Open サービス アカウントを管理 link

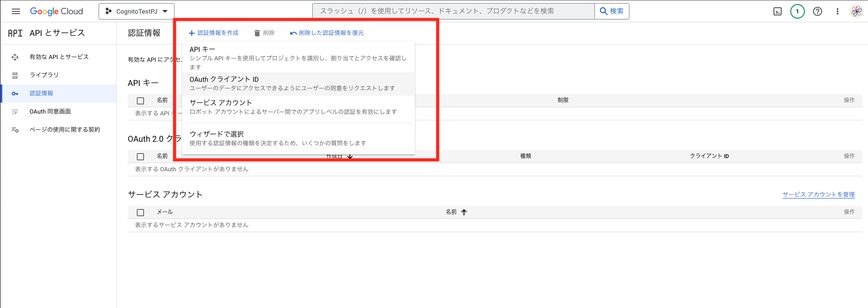click(x=818, y=194)
